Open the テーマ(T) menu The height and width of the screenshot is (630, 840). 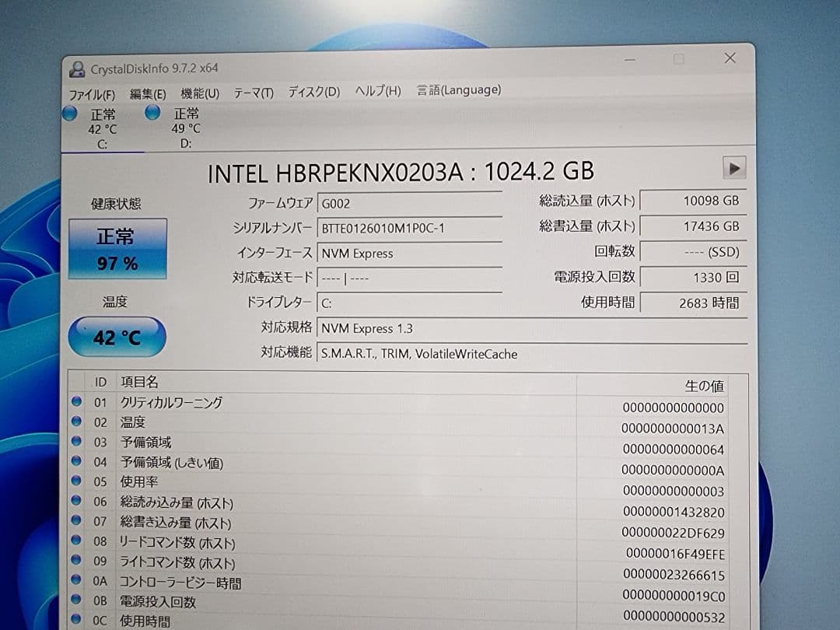pos(254,93)
